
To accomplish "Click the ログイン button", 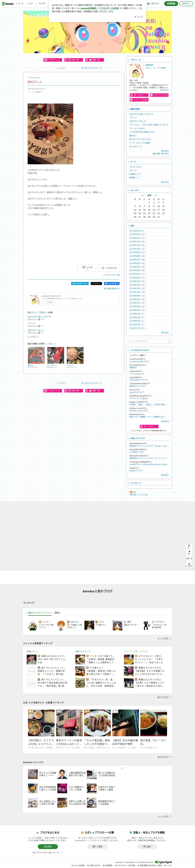I will (186, 3).
